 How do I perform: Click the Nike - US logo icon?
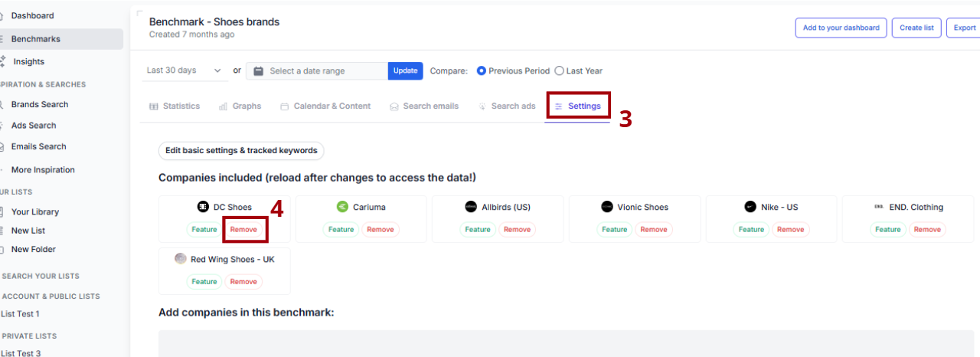(750, 207)
